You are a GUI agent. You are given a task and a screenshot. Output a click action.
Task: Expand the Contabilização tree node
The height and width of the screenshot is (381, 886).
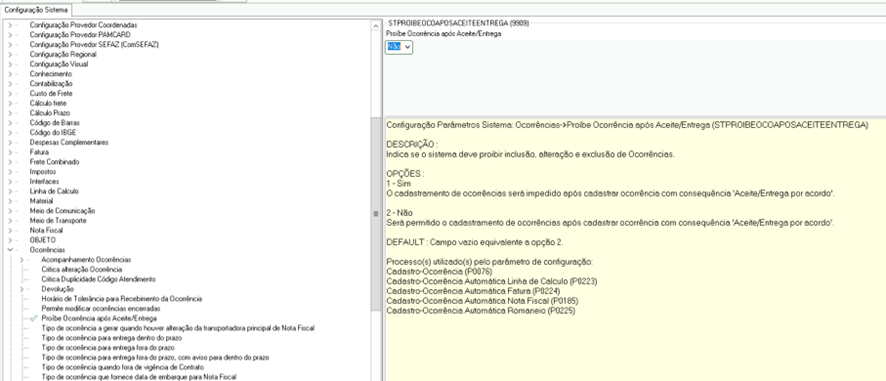pos(10,84)
